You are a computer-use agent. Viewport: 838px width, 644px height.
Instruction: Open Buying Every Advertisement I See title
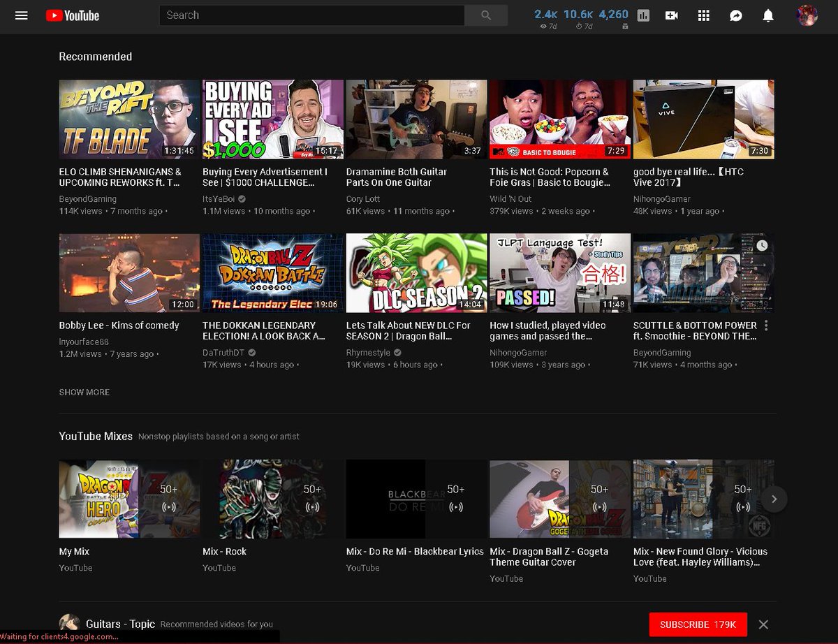pos(265,177)
